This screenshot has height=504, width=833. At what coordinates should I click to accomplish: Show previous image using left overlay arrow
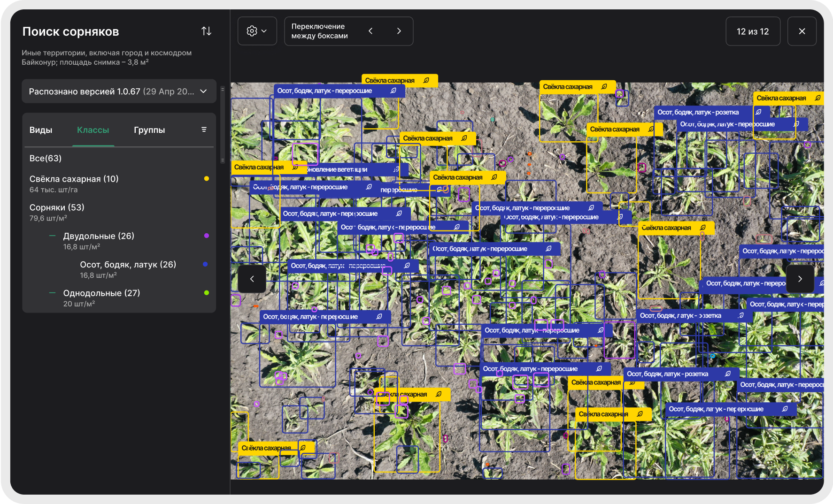252,279
